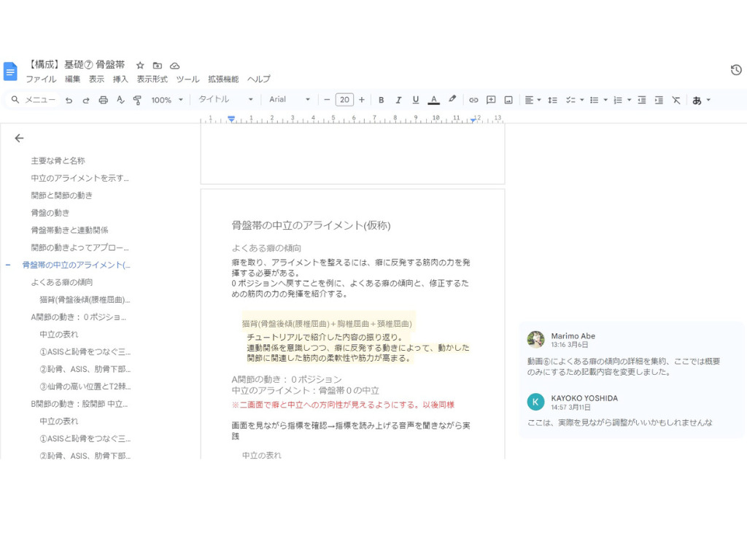
Task: Jump to 骨盤の動き in outline
Action: click(50, 213)
